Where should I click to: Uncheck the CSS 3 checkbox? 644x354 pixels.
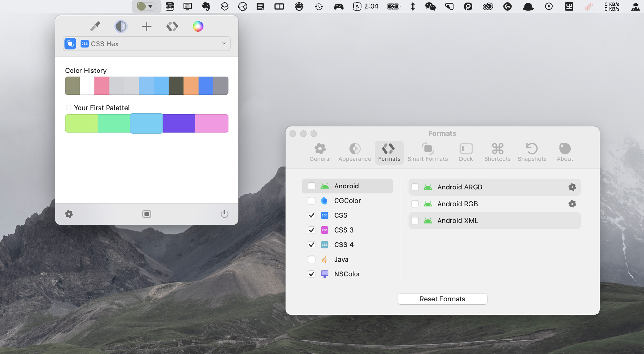coord(311,230)
